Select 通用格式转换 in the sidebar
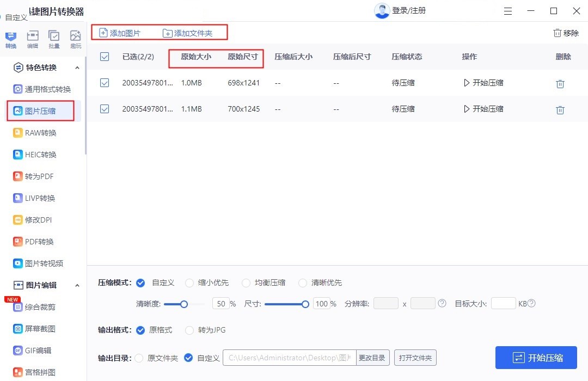 point(42,89)
